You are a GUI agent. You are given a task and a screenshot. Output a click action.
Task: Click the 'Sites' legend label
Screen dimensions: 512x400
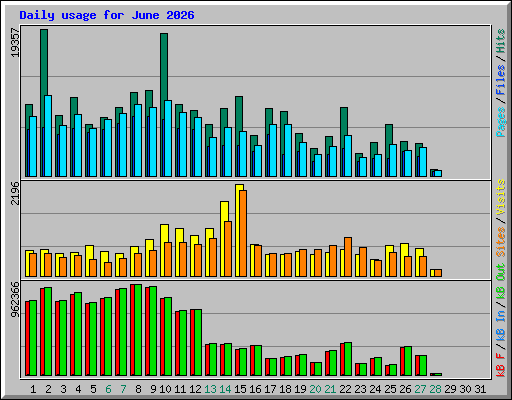coord(501,242)
